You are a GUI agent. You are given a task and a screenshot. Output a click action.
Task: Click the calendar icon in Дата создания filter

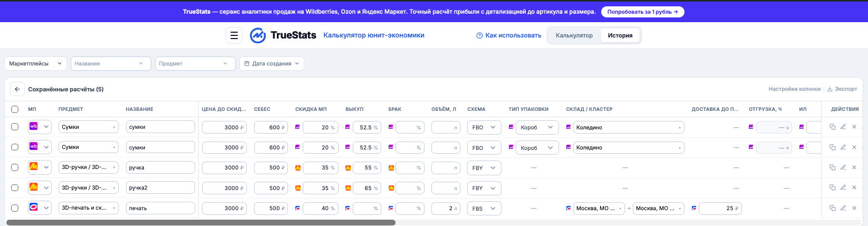[247, 63]
